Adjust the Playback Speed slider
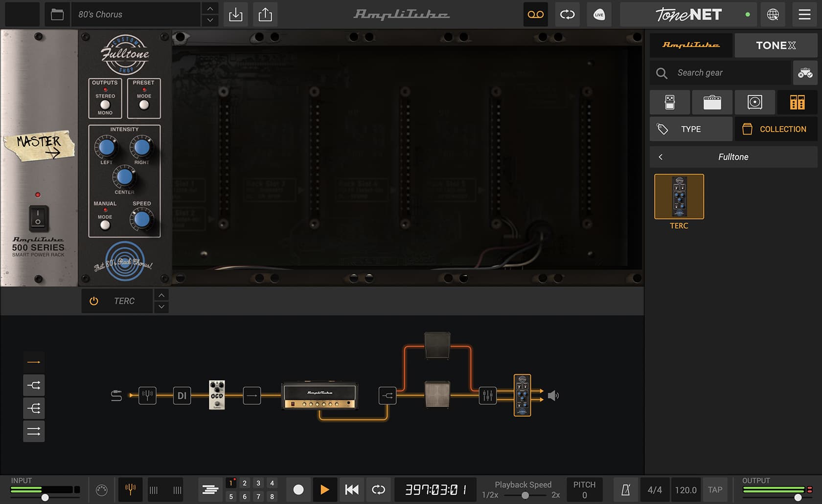This screenshot has width=822, height=504. point(525,495)
